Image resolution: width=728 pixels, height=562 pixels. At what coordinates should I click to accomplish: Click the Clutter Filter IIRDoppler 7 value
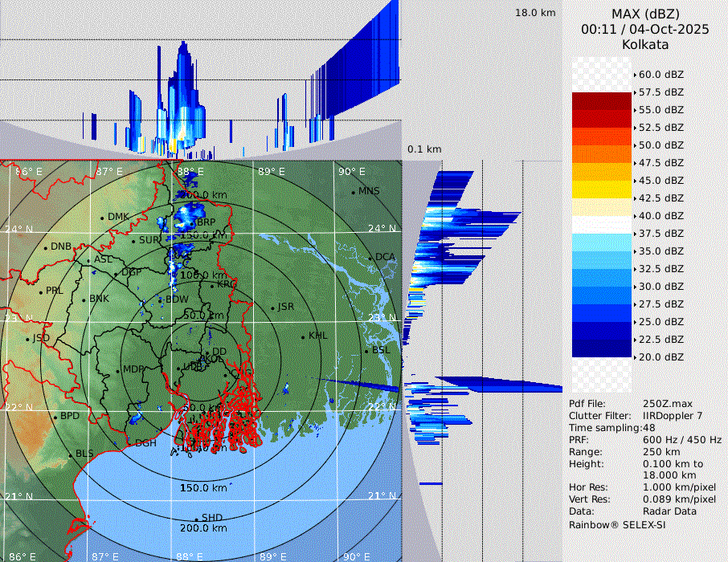point(673,416)
